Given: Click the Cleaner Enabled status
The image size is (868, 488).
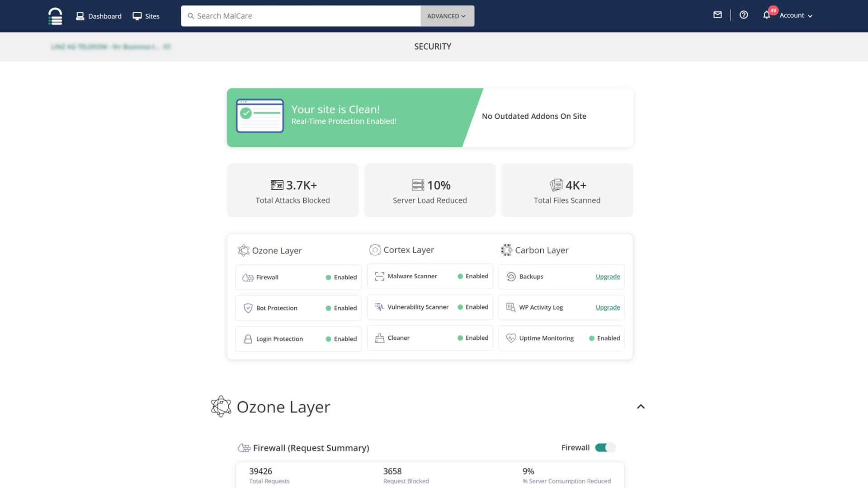Looking at the screenshot, I should [473, 338].
